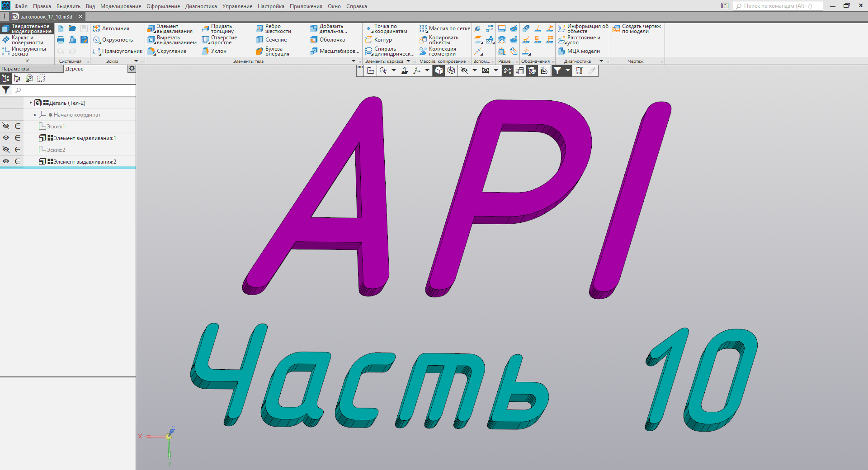Hide Элемент выдавливания:2 in the tree

pyautogui.click(x=6, y=161)
